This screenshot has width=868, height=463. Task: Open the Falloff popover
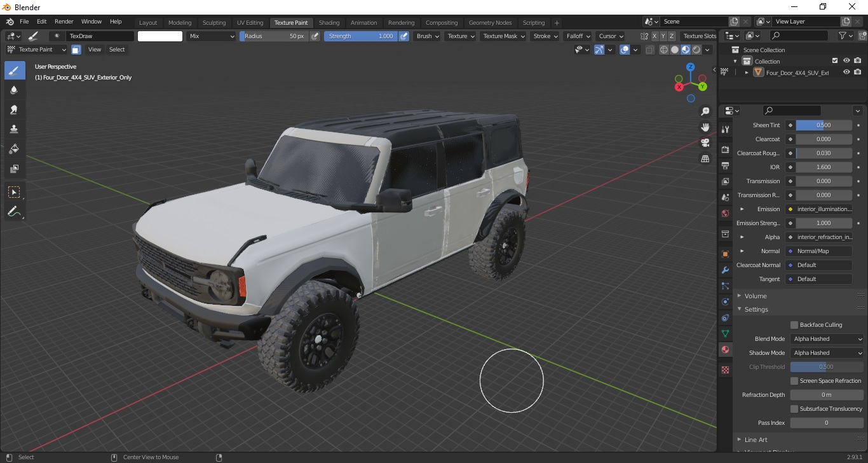(x=578, y=36)
